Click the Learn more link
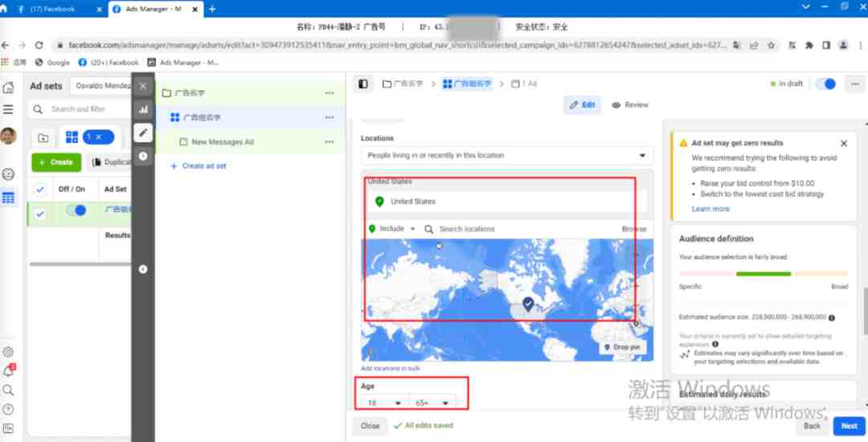Image resolution: width=868 pixels, height=442 pixels. tap(710, 209)
